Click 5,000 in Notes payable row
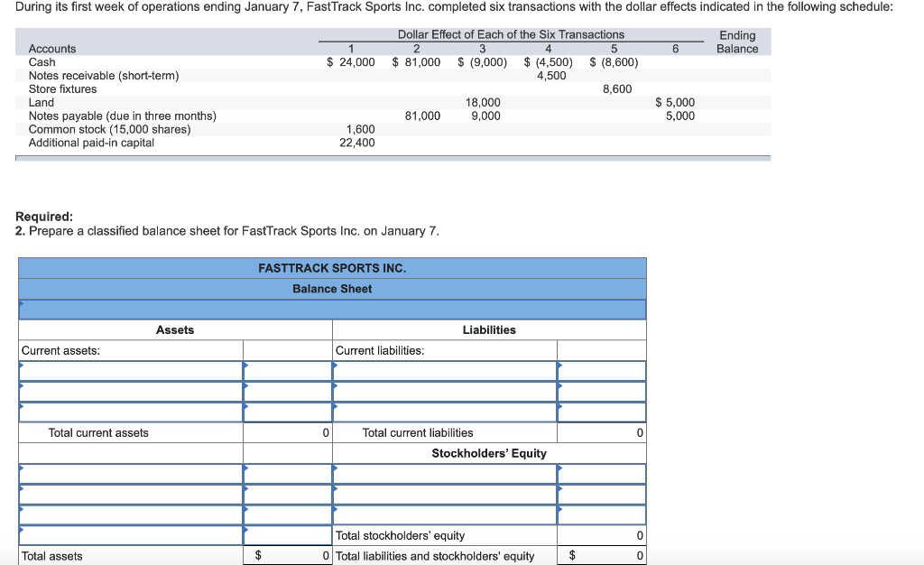The height and width of the screenshot is (565, 924). (680, 116)
